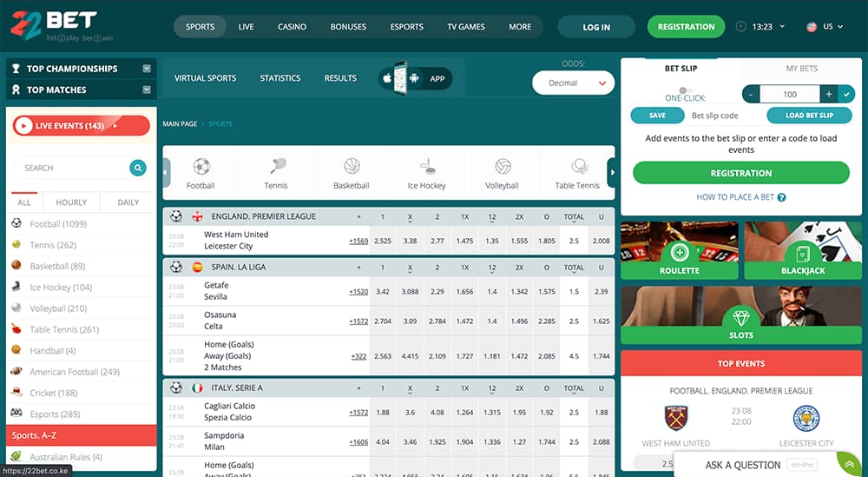This screenshot has width=868, height=477.
Task: Expand the Top Championships section
Action: click(x=147, y=69)
